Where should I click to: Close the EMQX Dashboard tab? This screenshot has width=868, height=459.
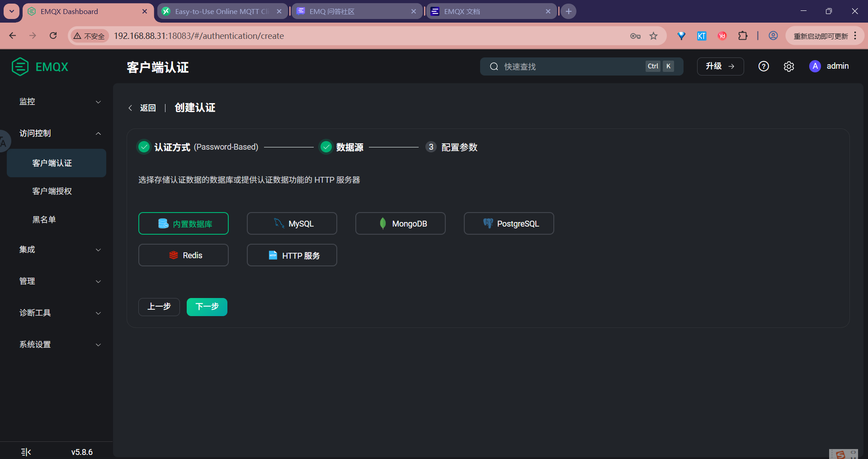click(x=145, y=11)
